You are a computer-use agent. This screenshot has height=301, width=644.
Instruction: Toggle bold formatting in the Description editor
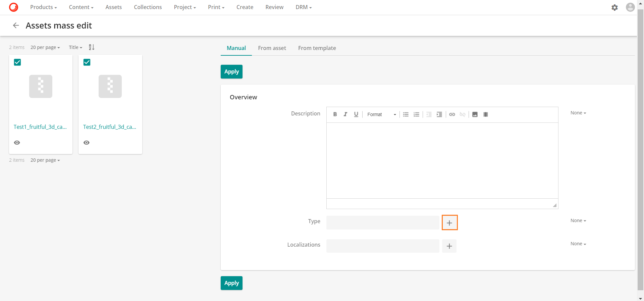click(x=335, y=114)
